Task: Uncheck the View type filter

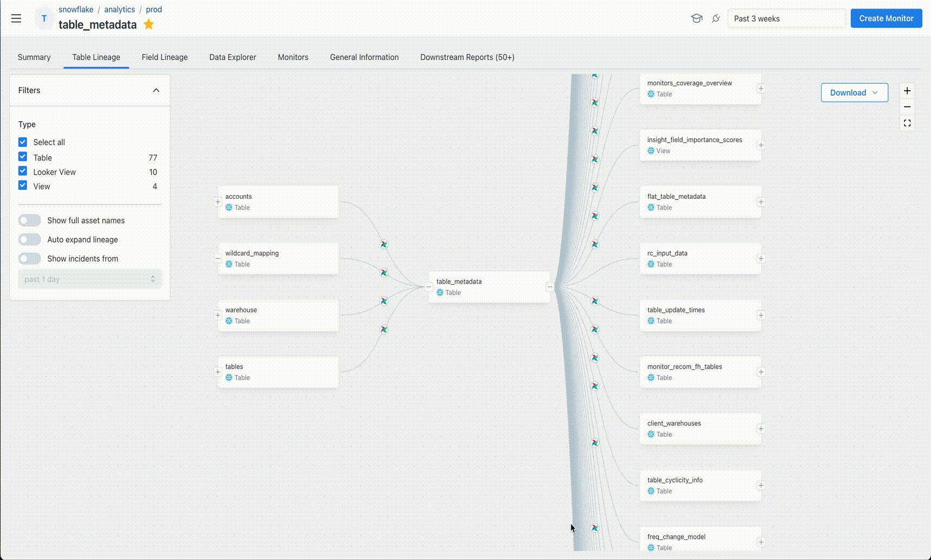Action: tap(23, 185)
